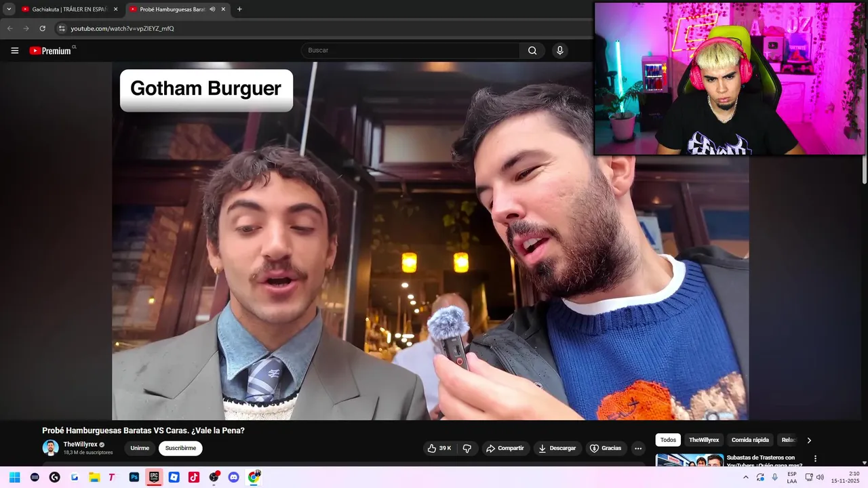
Task: Launch Photoshop from taskbar
Action: 134,477
